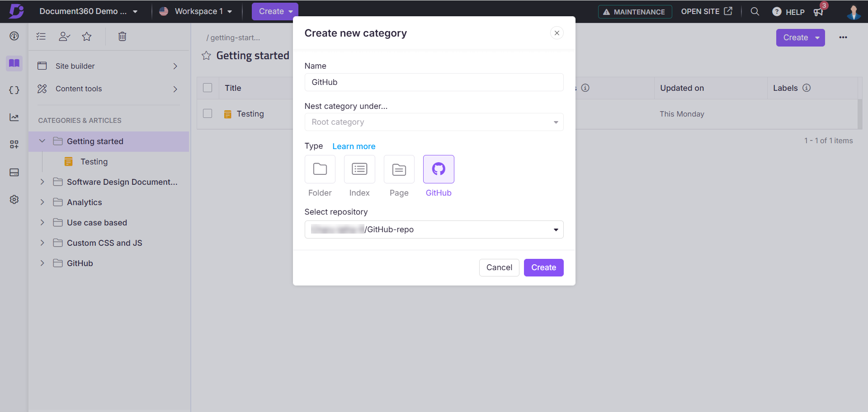Screen dimensions: 868x412
Task: Open the Settings gear icon in left rail
Action: (14, 199)
